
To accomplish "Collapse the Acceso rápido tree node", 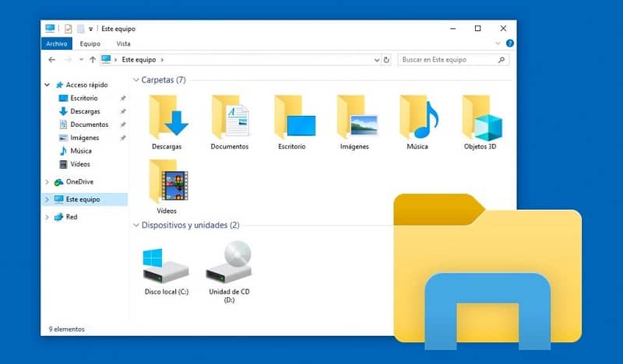I will click(48, 85).
